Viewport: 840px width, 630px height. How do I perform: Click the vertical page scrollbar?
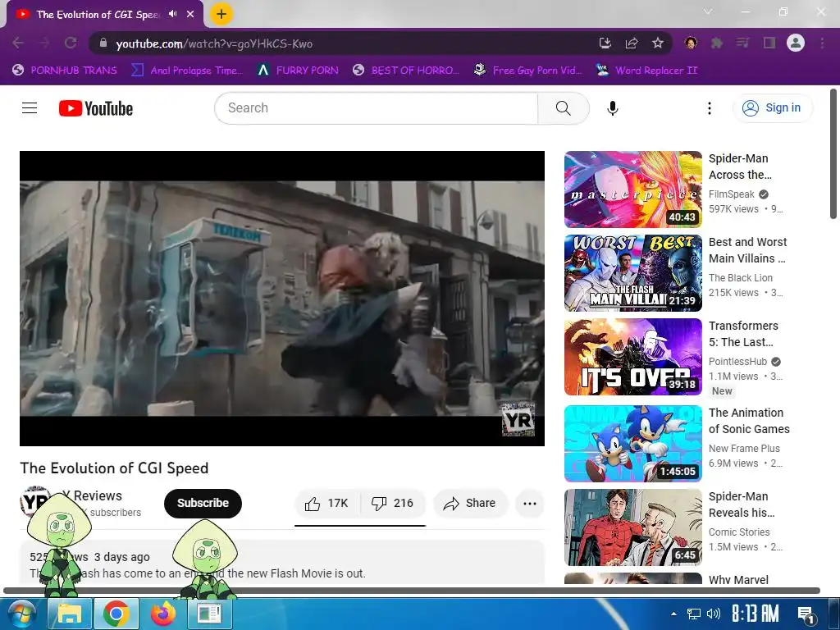pyautogui.click(x=833, y=154)
